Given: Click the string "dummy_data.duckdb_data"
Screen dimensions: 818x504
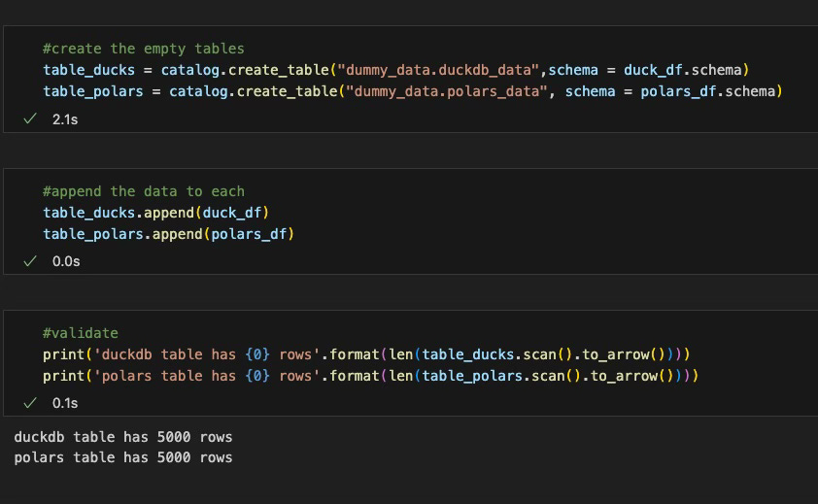Looking at the screenshot, I should [x=438, y=70].
